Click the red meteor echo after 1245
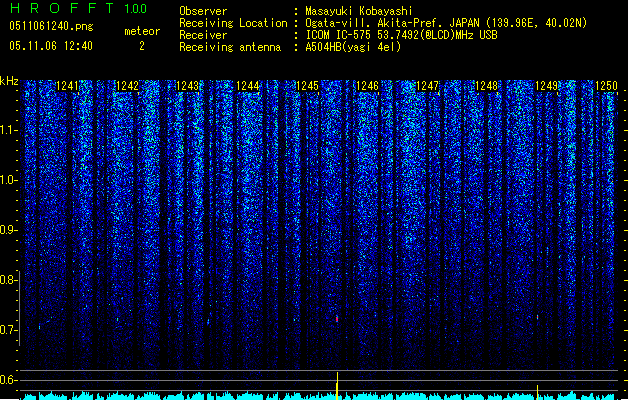 (x=337, y=319)
